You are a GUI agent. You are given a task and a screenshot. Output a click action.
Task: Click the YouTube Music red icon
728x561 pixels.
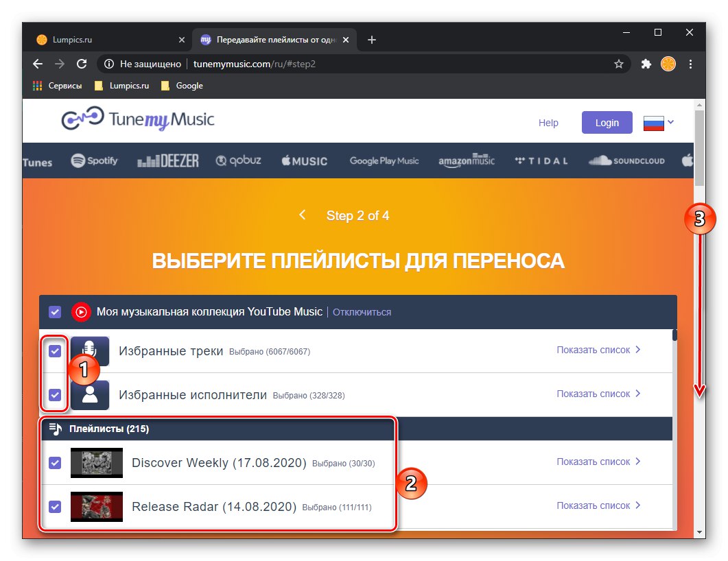pyautogui.click(x=81, y=312)
